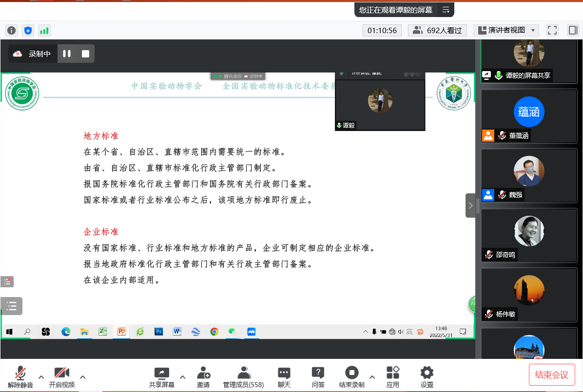Collapse the participant video panel arrow
The image size is (583, 392).
coord(470,205)
